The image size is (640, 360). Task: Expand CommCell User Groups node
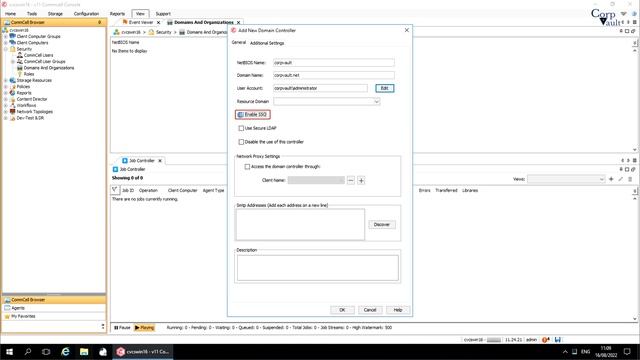point(13,61)
